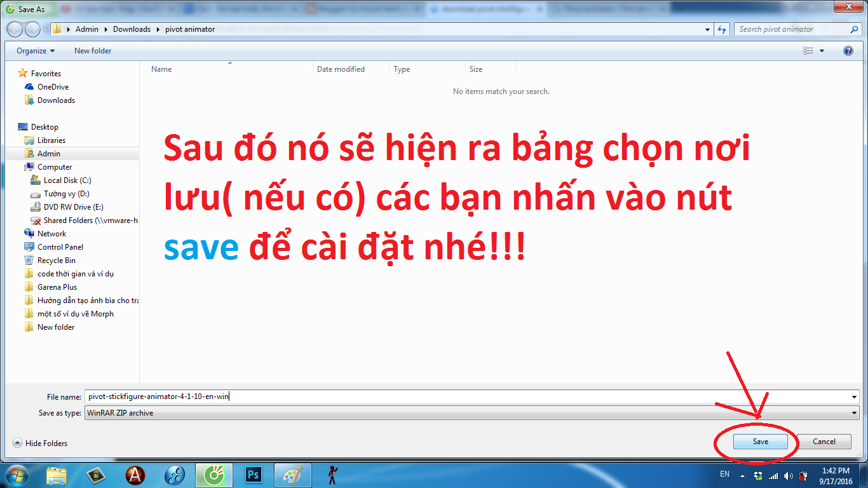This screenshot has height=488, width=868.
Task: Expand the arrow between Admin and Downloads
Action: click(x=106, y=29)
